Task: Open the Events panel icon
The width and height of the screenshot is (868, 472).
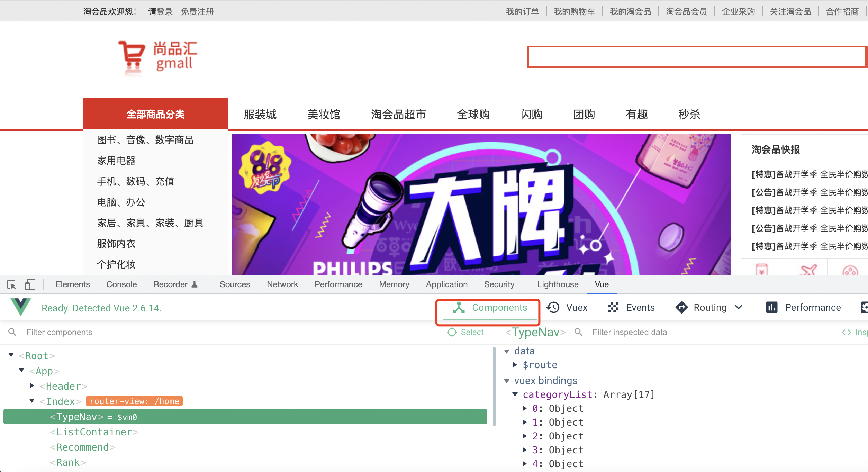Action: click(x=613, y=307)
